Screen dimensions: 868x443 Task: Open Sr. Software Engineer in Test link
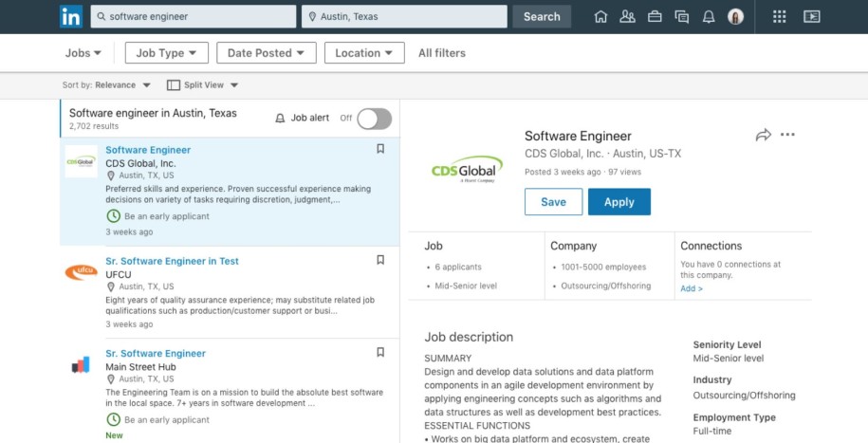172,262
